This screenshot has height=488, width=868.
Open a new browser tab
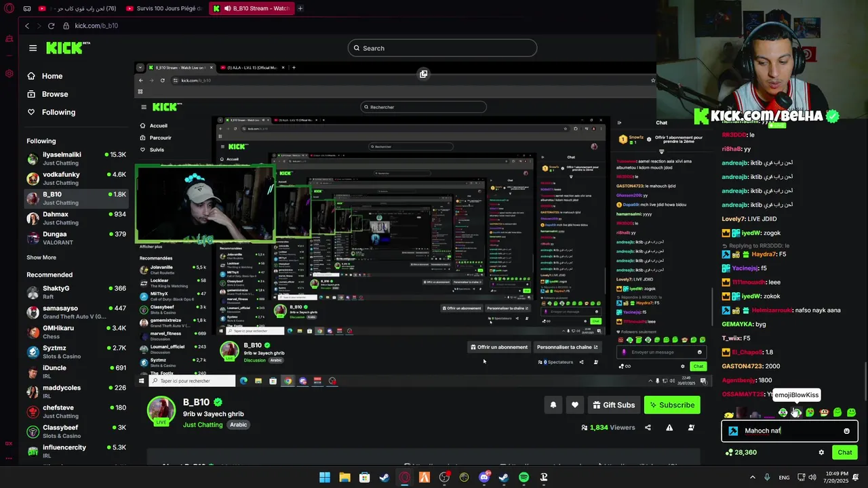pyautogui.click(x=300, y=8)
